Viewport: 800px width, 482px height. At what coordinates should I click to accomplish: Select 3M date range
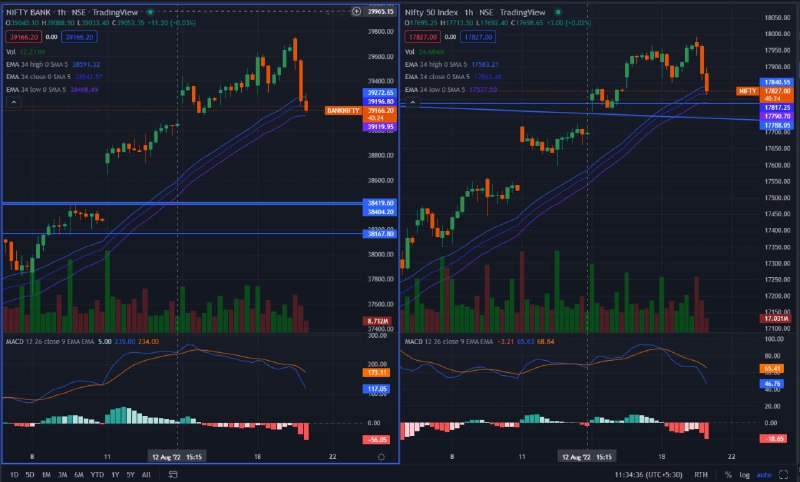point(62,475)
